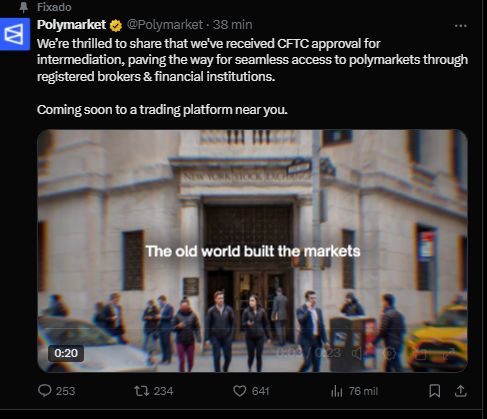Open the post via 38 min timestamp
487x419 pixels.
point(232,25)
